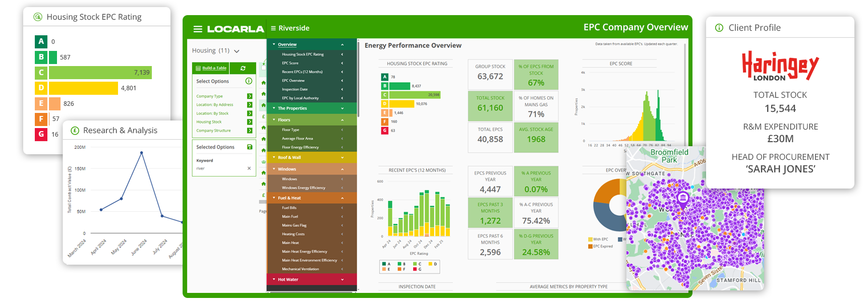Click the Total Stock 61,160 tile
The width and height of the screenshot is (868, 304).
pyautogui.click(x=490, y=106)
